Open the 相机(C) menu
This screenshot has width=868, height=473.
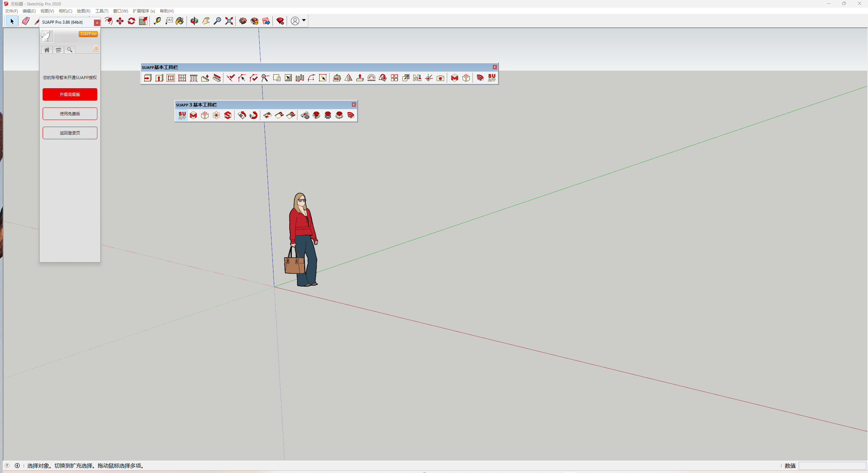tap(65, 11)
